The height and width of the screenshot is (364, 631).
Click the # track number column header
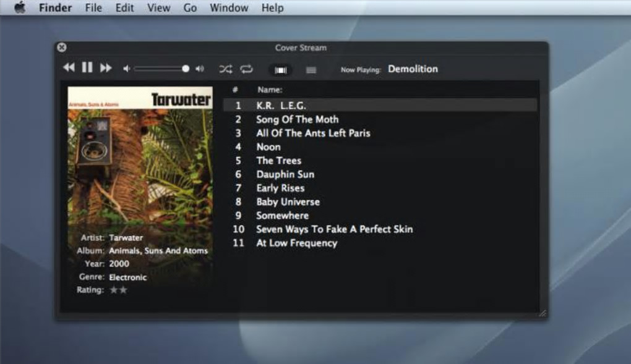[x=236, y=90]
